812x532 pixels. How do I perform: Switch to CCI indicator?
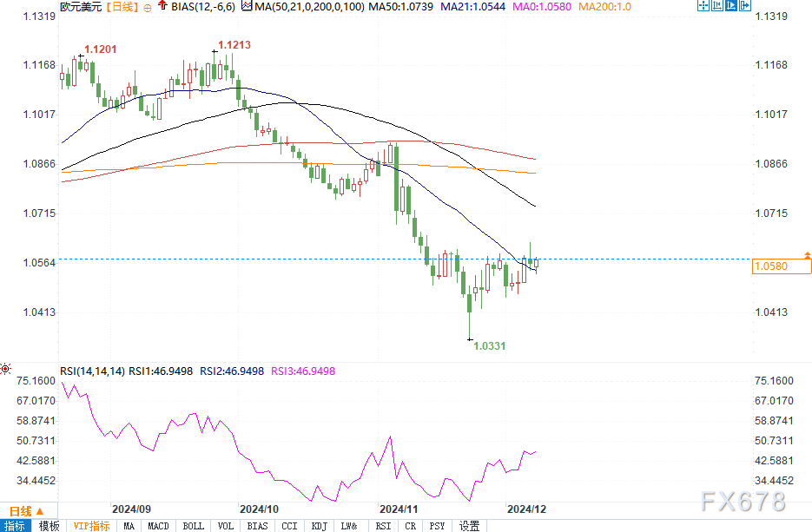(289, 526)
